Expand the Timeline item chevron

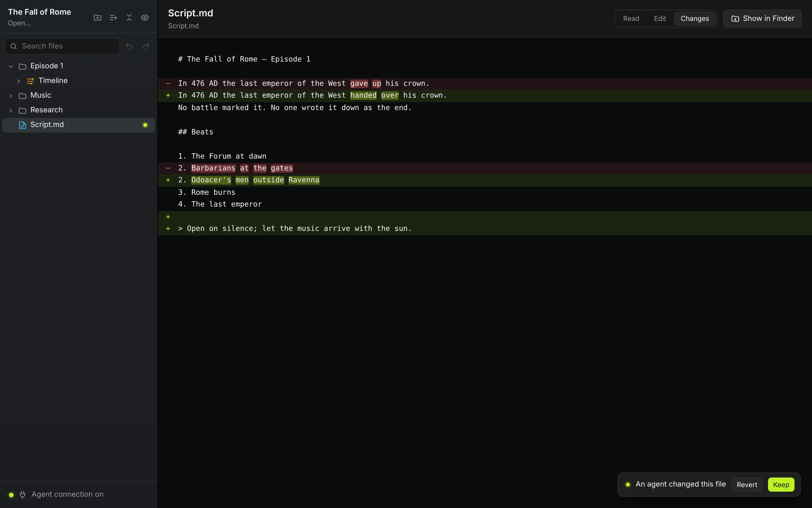19,81
